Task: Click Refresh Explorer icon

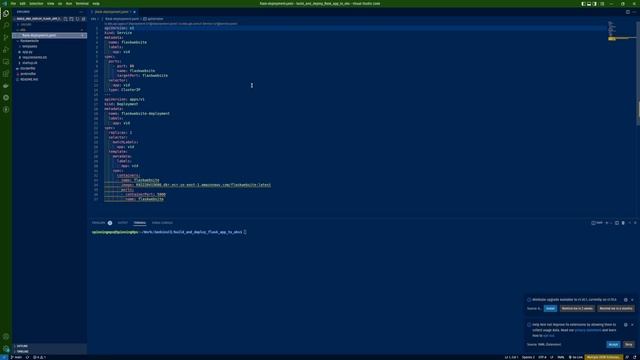Action: pos(78,19)
